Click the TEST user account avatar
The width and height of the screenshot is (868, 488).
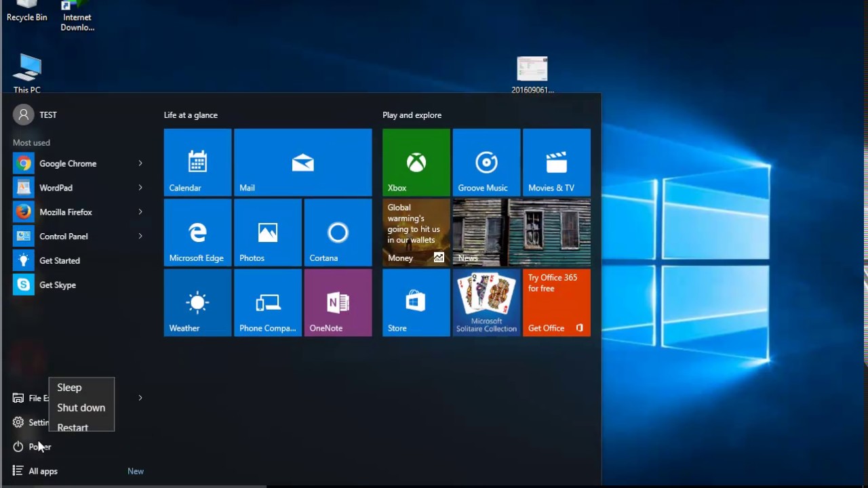click(x=23, y=115)
